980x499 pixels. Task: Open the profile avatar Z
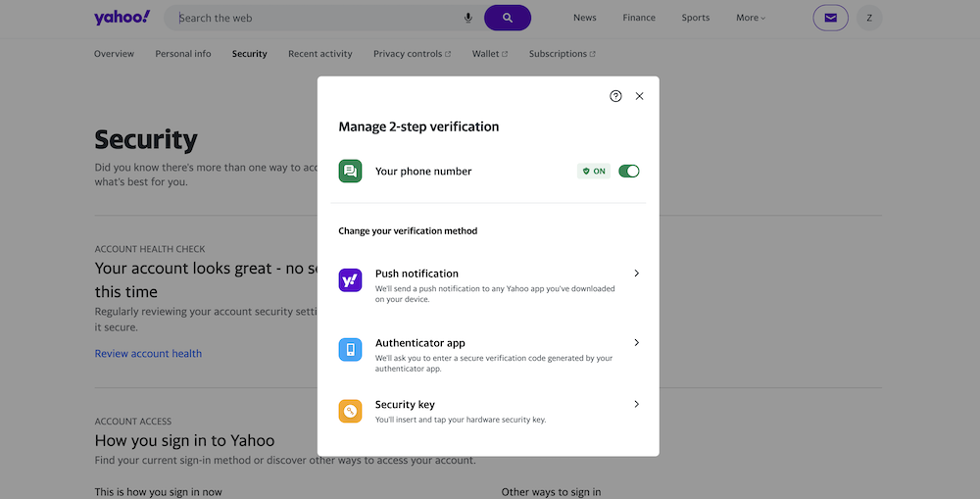pos(869,18)
